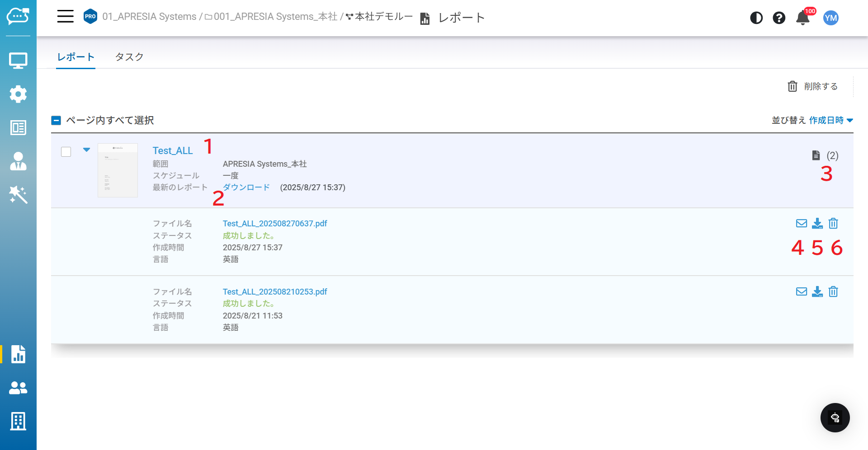Open the monitor icon in sidebar
Viewport: 868px width, 450px height.
coord(18,61)
